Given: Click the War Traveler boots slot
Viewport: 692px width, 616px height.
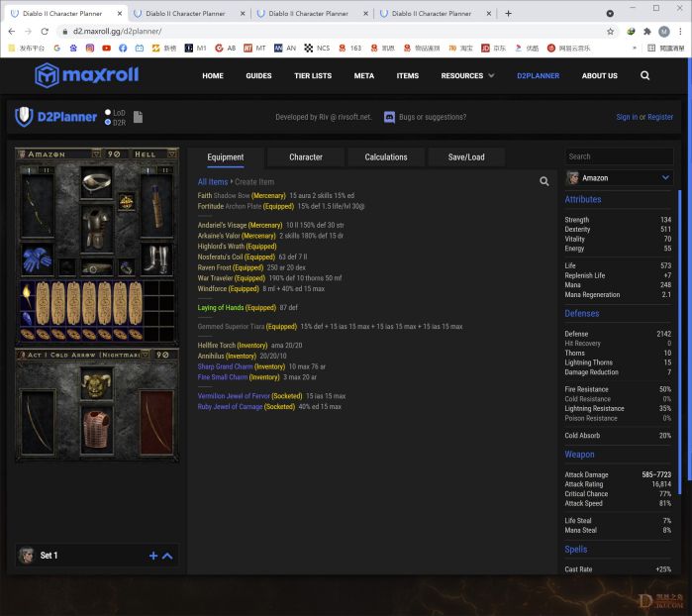Looking at the screenshot, I should click(155, 259).
